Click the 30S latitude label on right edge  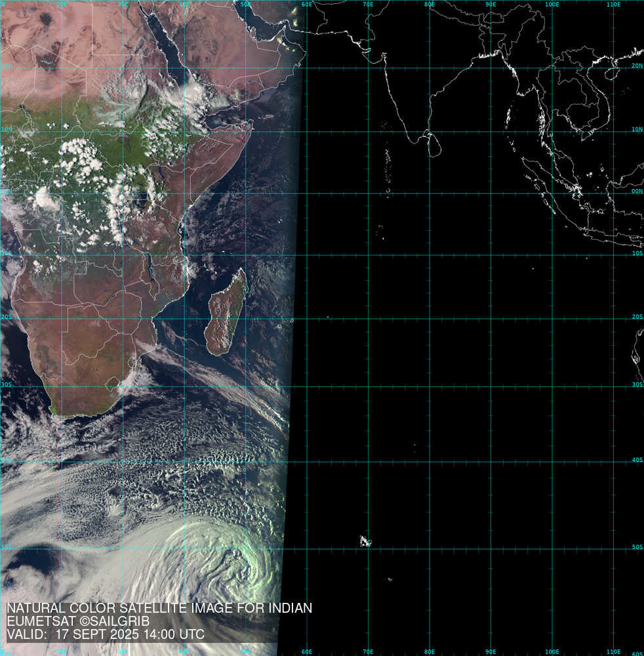pos(637,385)
